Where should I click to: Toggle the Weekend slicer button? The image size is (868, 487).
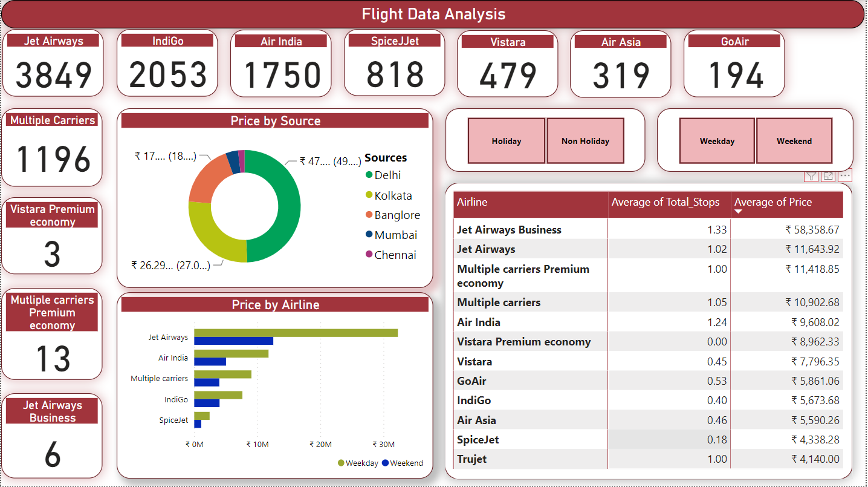click(794, 141)
